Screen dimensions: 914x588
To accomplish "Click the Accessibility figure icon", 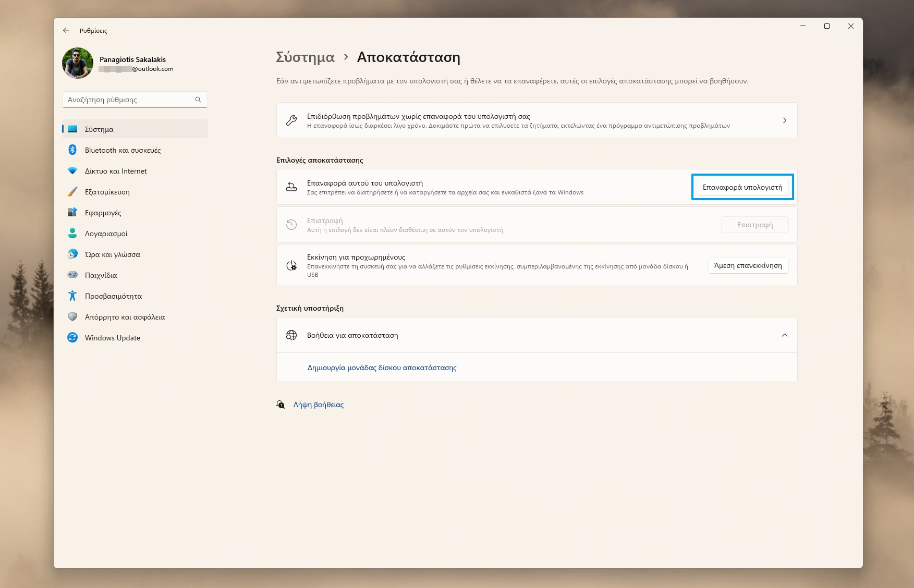I will pos(72,296).
